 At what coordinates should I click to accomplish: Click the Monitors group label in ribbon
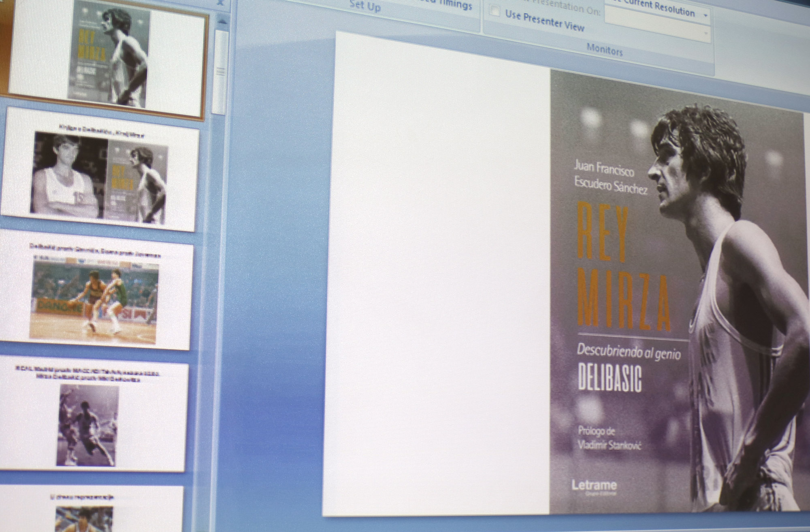point(604,50)
